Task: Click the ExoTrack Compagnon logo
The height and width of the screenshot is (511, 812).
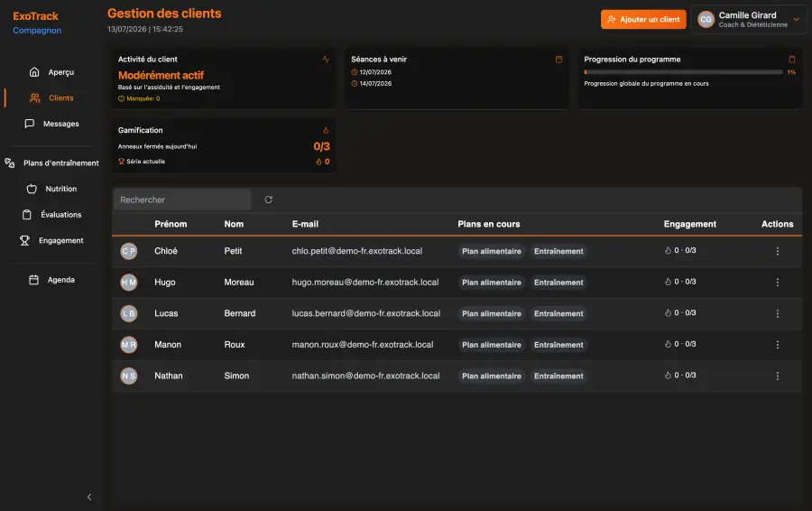Action: (37, 23)
